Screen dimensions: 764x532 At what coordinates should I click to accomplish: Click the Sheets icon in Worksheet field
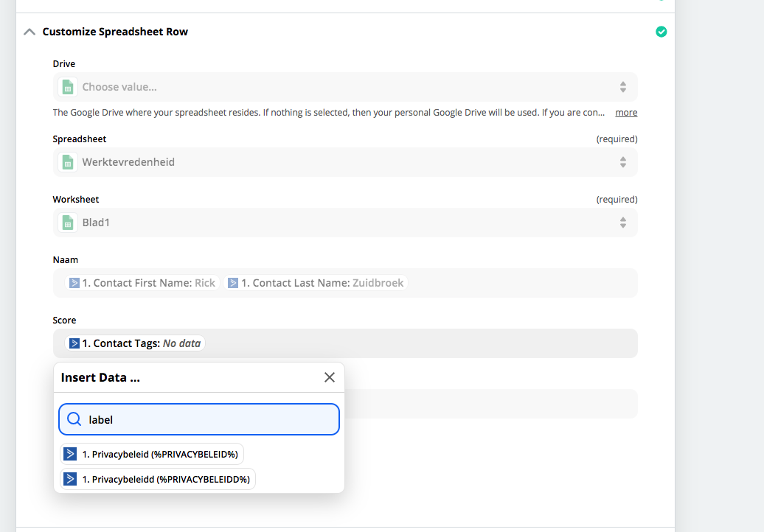point(68,223)
